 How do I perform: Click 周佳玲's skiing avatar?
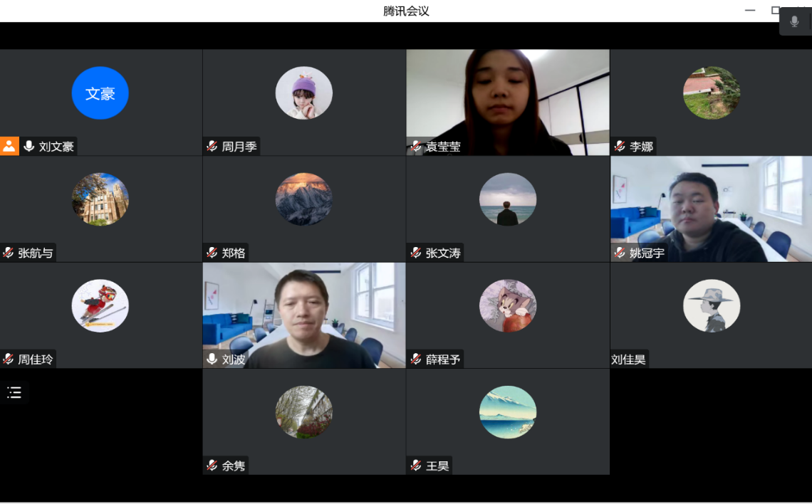pyautogui.click(x=100, y=305)
